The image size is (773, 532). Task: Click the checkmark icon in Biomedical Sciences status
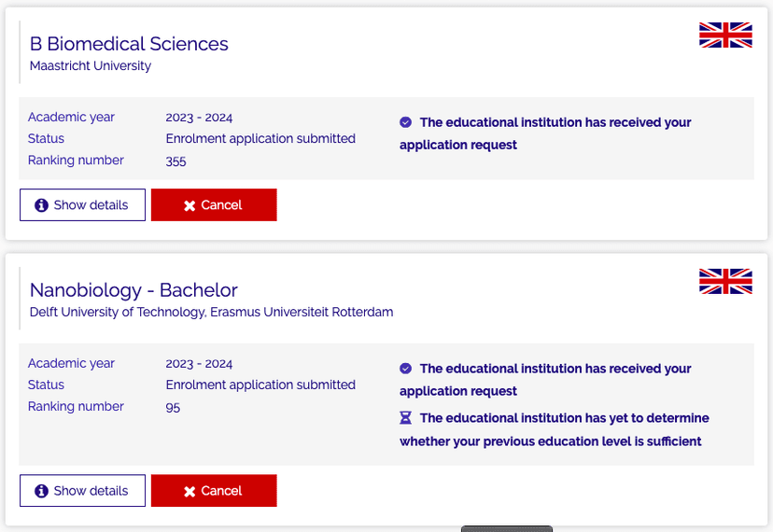point(406,122)
